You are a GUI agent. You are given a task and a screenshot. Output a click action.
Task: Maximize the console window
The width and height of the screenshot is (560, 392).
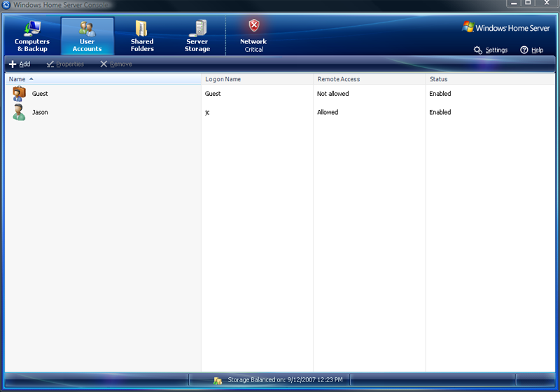pos(528,3)
